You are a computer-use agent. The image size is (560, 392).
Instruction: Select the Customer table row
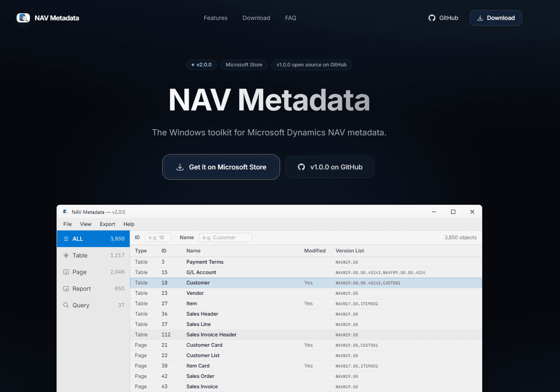pos(306,283)
